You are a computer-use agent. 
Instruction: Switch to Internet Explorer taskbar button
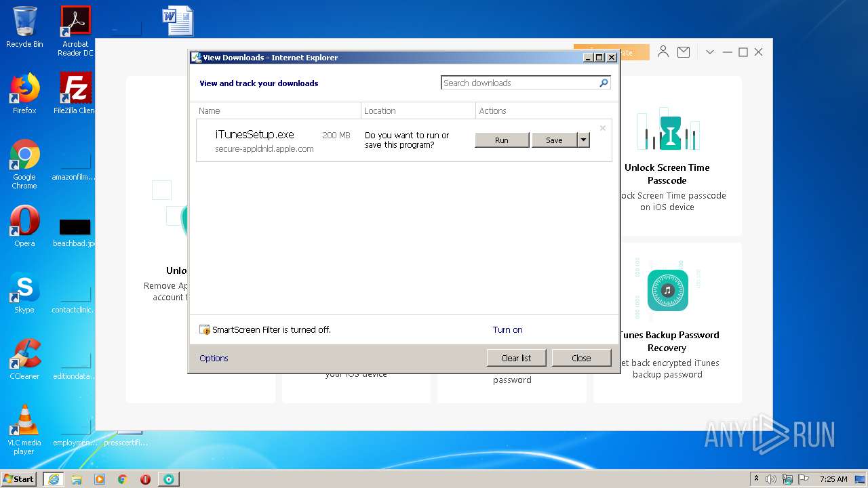54,479
